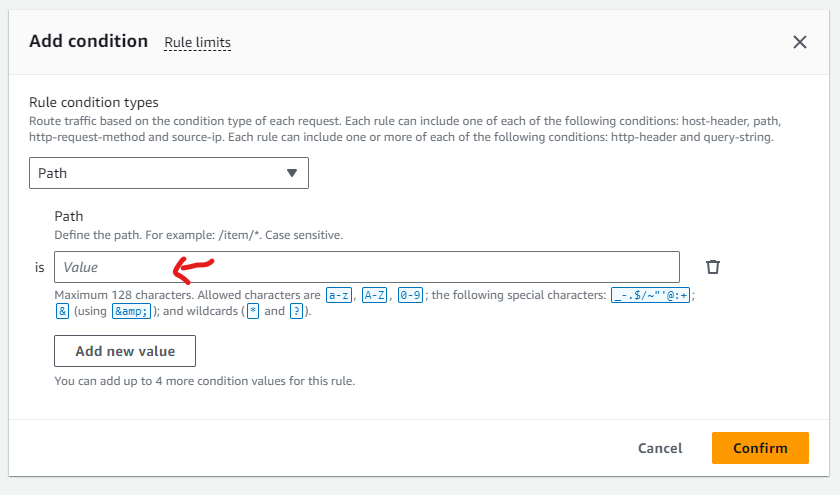The width and height of the screenshot is (840, 495).
Task: Focus the path Value input field
Action: pos(366,267)
